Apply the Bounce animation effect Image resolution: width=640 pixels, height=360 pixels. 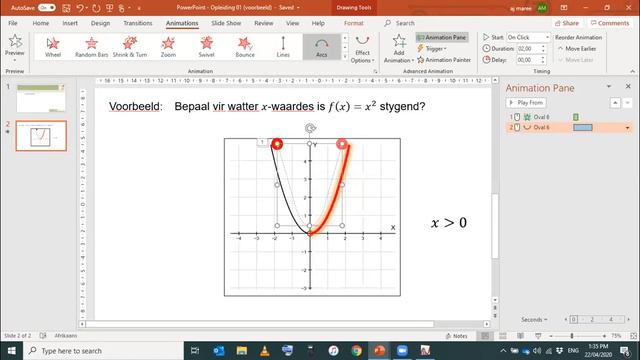(245, 47)
